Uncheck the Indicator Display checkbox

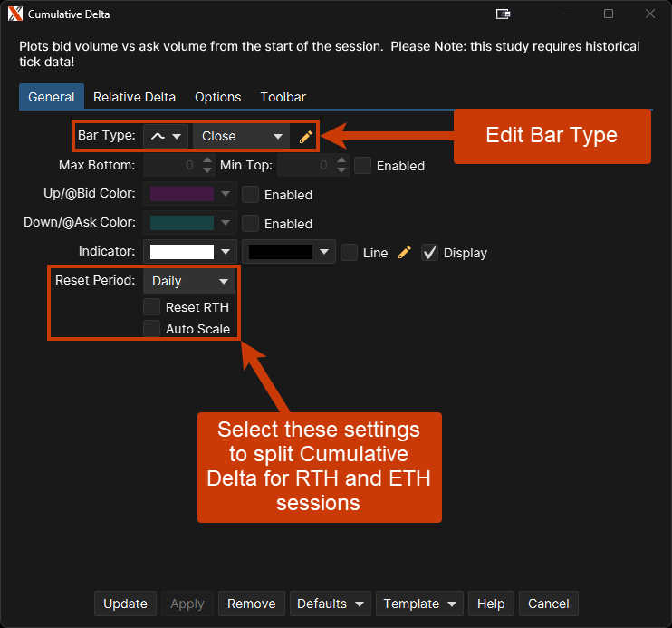(430, 253)
